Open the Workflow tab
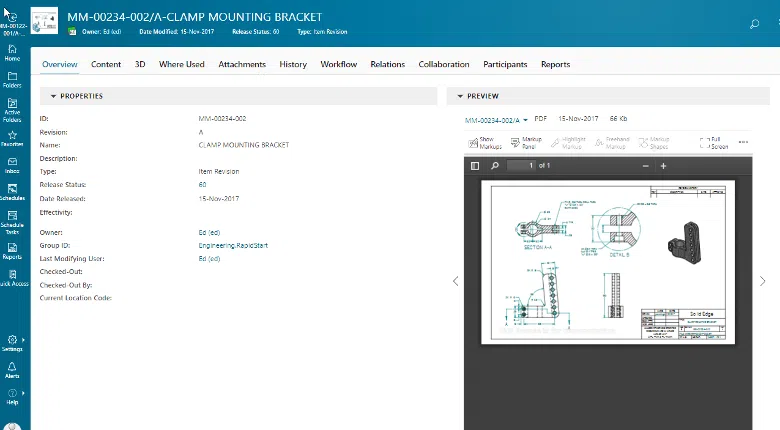 click(339, 64)
